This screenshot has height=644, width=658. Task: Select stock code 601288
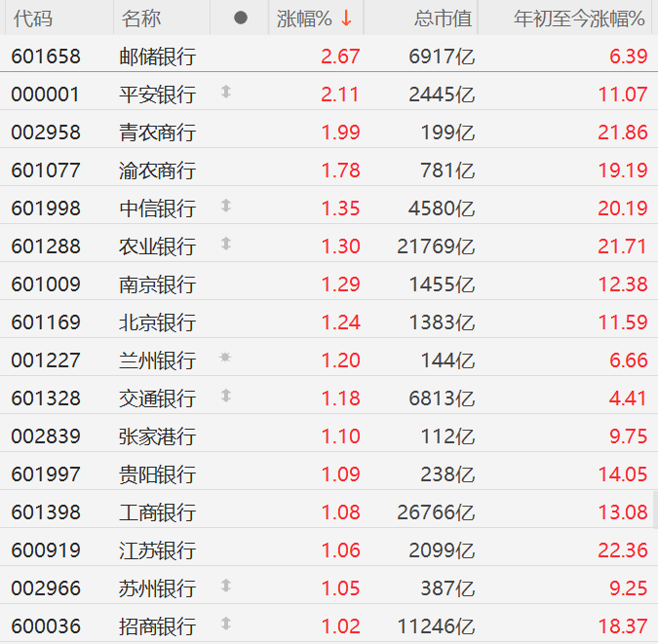point(46,246)
